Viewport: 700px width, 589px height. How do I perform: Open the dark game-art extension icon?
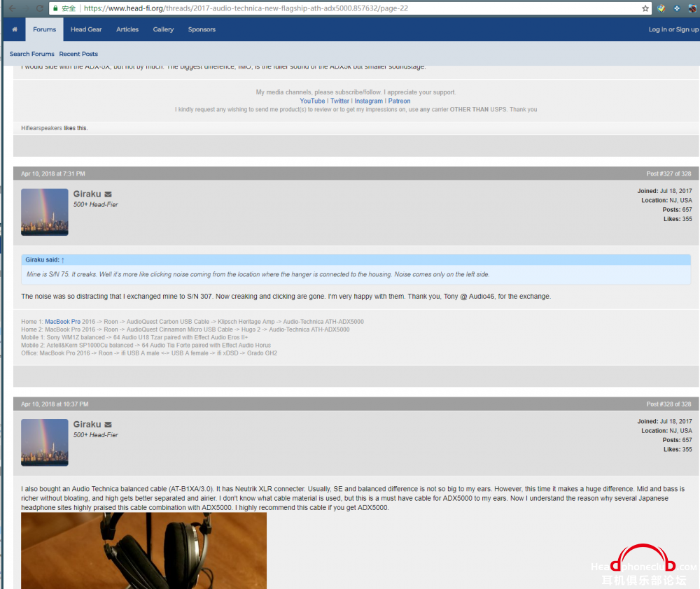coord(692,8)
